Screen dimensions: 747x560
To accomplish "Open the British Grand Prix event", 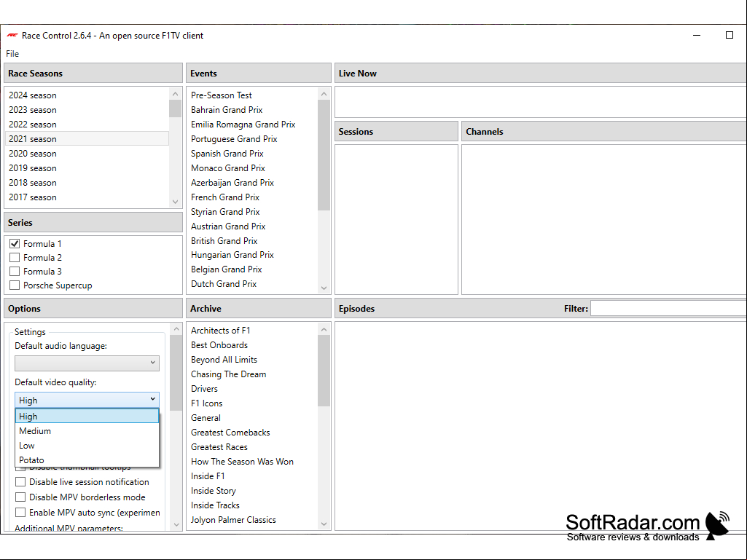I will [x=252, y=241].
